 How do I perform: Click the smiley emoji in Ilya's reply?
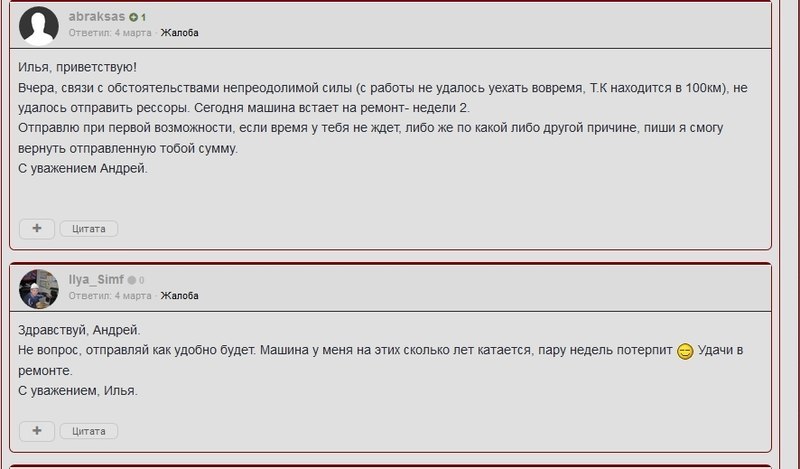[x=685, y=351]
